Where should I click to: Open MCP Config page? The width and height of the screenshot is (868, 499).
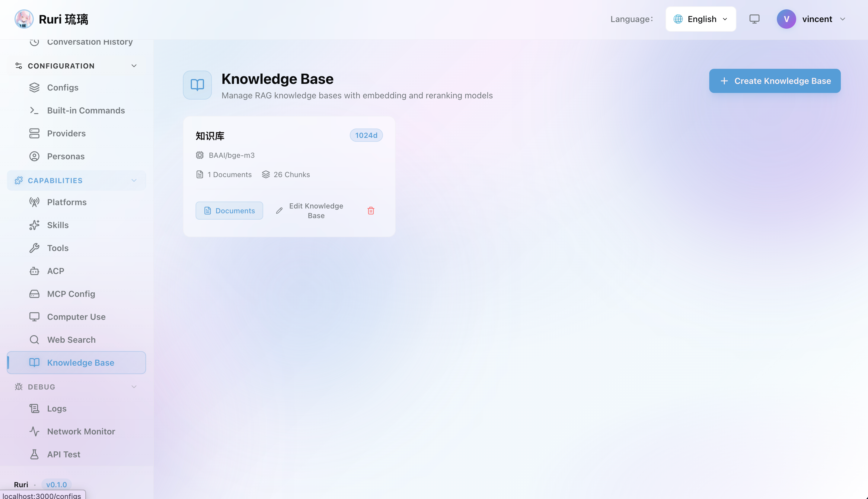76,294
